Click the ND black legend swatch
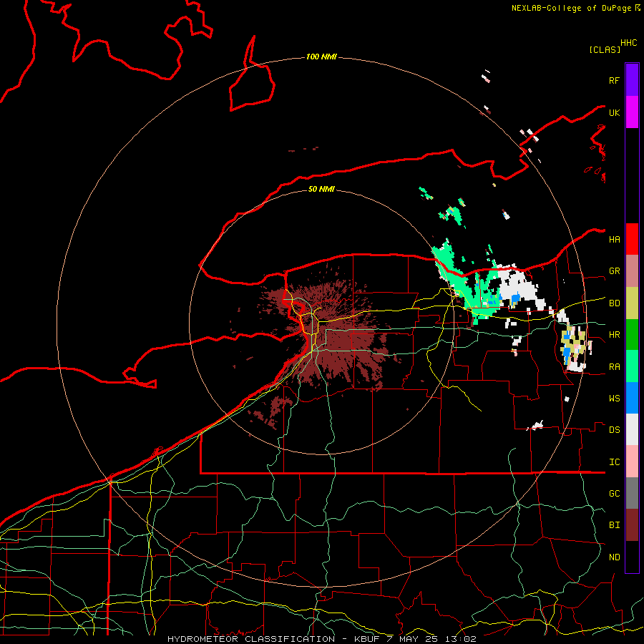This screenshot has width=644, height=644. tap(632, 557)
